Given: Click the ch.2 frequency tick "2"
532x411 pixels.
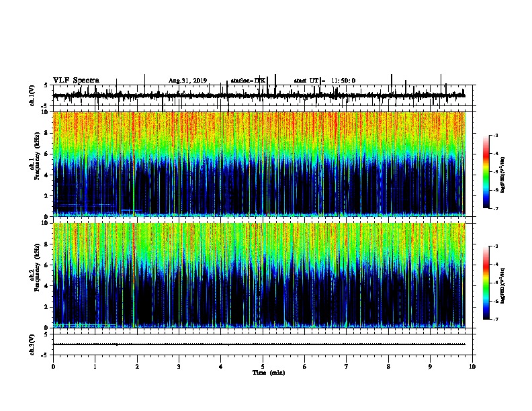Looking at the screenshot, I should coord(47,307).
